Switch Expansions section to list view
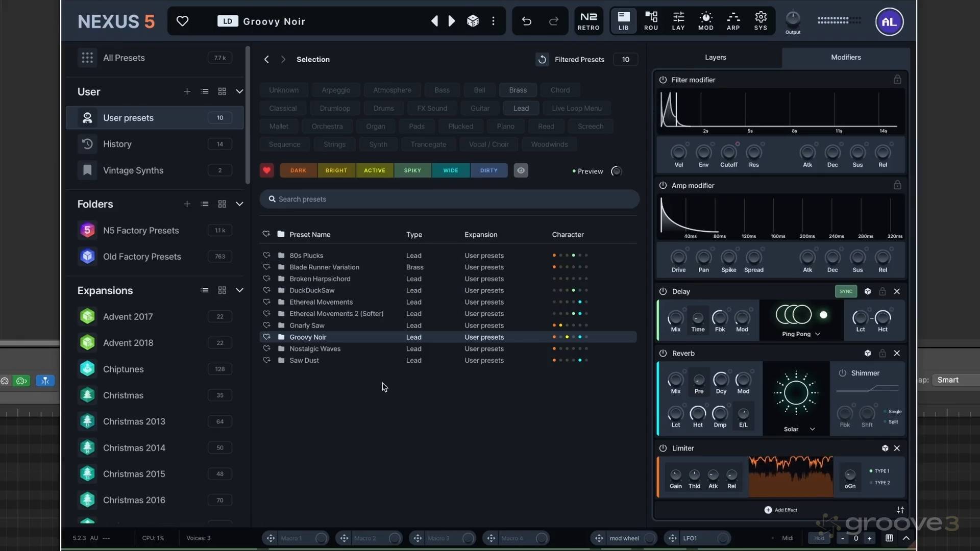Screen dimensions: 980x551 click(x=205, y=290)
